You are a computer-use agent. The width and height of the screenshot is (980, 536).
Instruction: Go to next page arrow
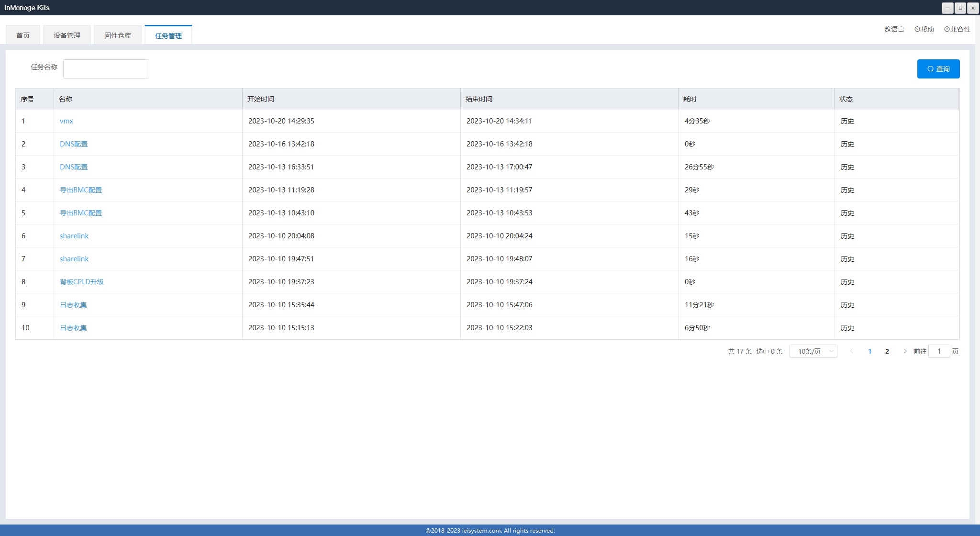click(905, 351)
